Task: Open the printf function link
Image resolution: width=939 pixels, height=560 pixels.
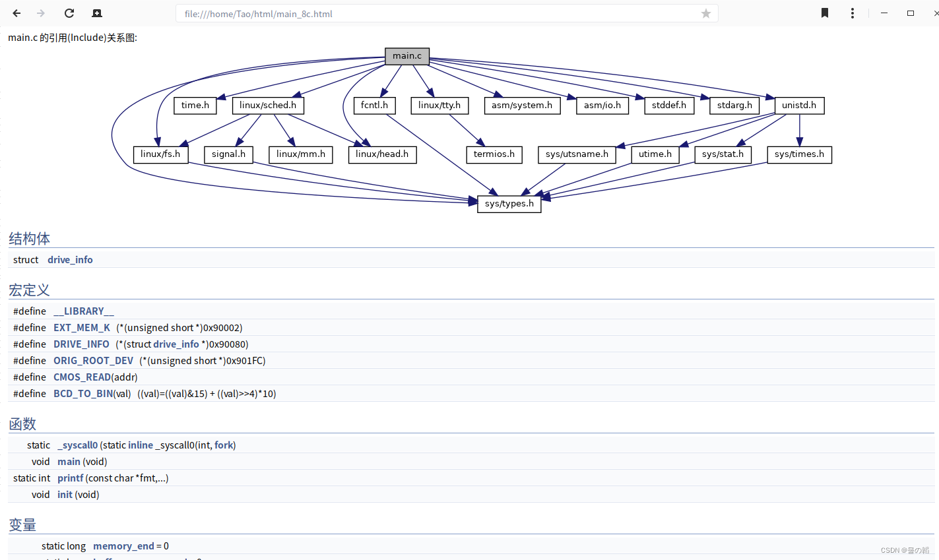Action: (71, 478)
